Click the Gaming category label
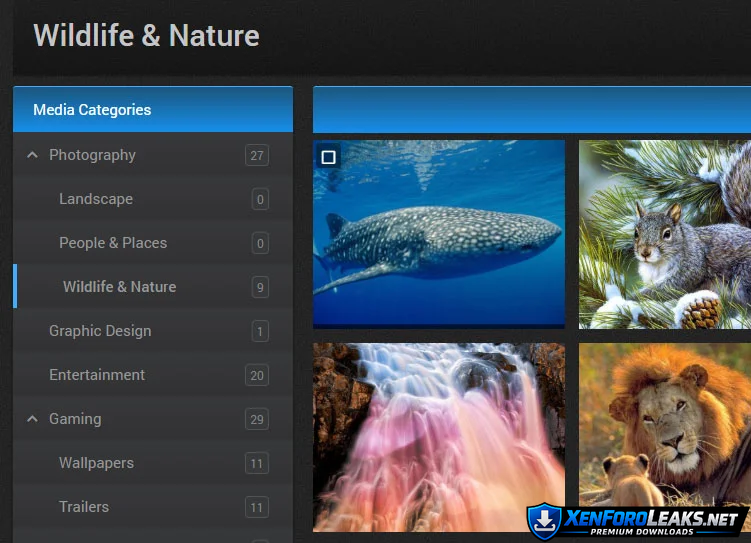751x543 pixels. pyautogui.click(x=75, y=419)
